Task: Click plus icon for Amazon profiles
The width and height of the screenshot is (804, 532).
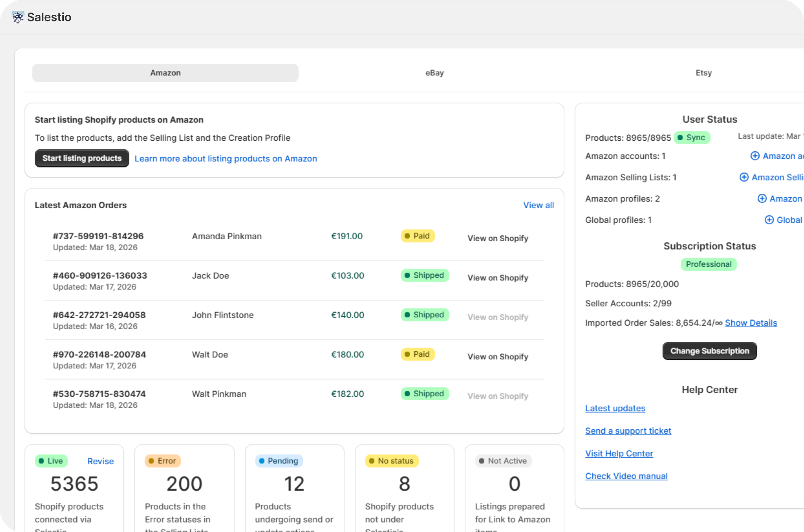Action: (x=762, y=199)
